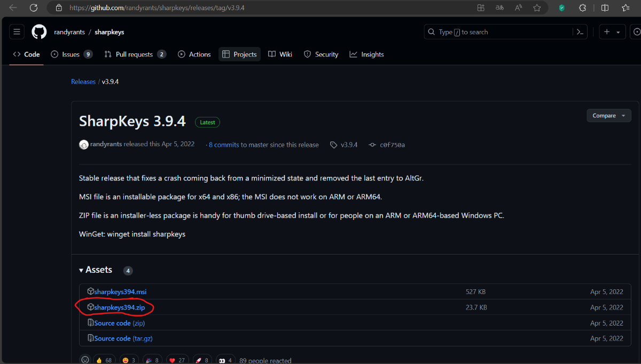Click the sharpkeys394.msi package icon

click(x=91, y=291)
